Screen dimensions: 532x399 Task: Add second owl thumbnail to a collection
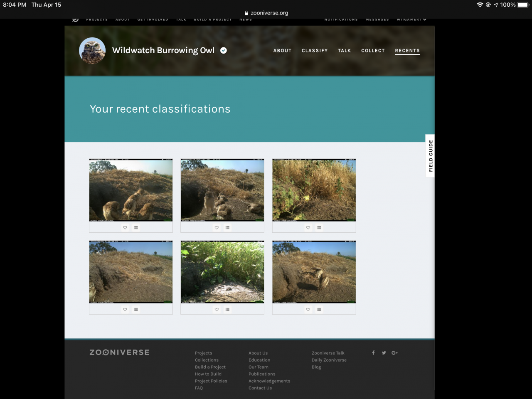point(227,227)
